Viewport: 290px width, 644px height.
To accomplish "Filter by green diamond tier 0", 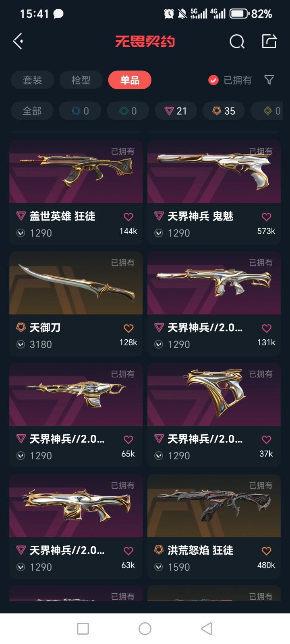I will click(x=128, y=111).
